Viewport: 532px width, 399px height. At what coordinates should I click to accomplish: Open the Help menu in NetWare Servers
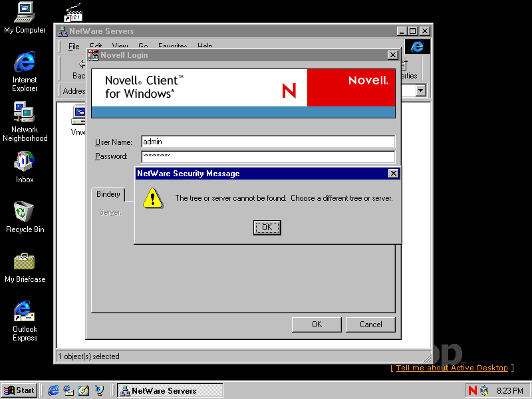click(205, 46)
